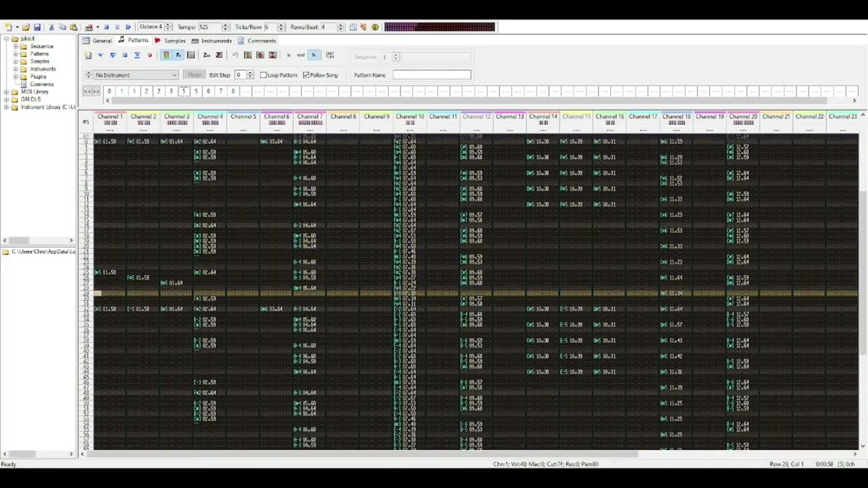The image size is (868, 488).
Task: Adjust the Rows/Beat spinner arrows
Action: click(x=340, y=27)
